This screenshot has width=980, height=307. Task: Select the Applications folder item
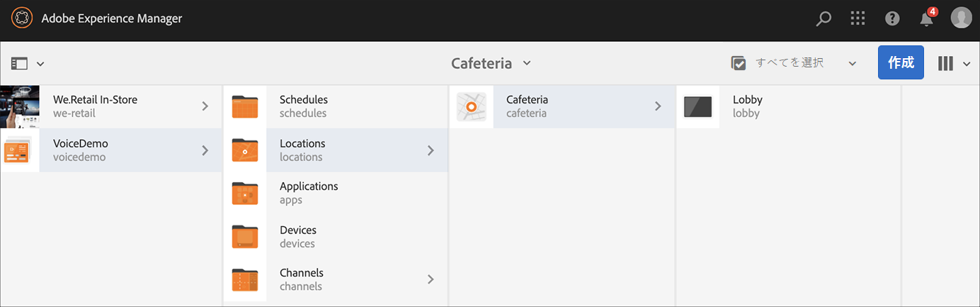[309, 193]
